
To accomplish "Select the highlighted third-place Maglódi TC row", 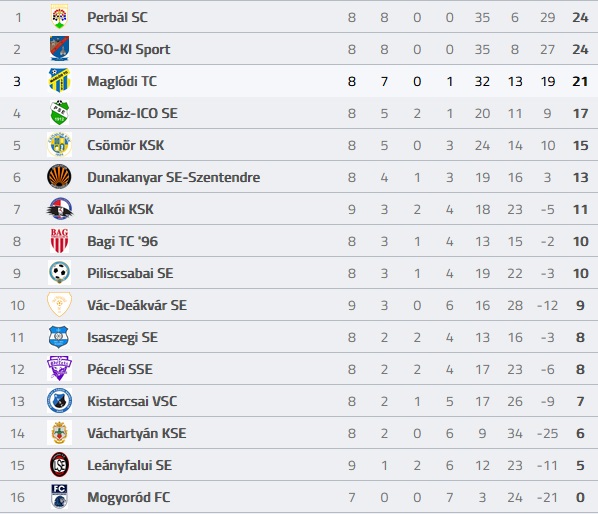I will click(x=299, y=81).
